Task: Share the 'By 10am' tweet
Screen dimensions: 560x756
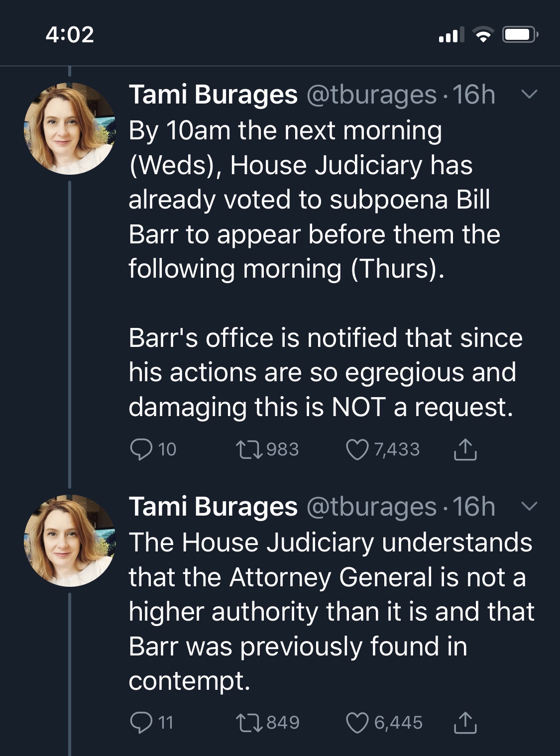Action: (x=465, y=449)
